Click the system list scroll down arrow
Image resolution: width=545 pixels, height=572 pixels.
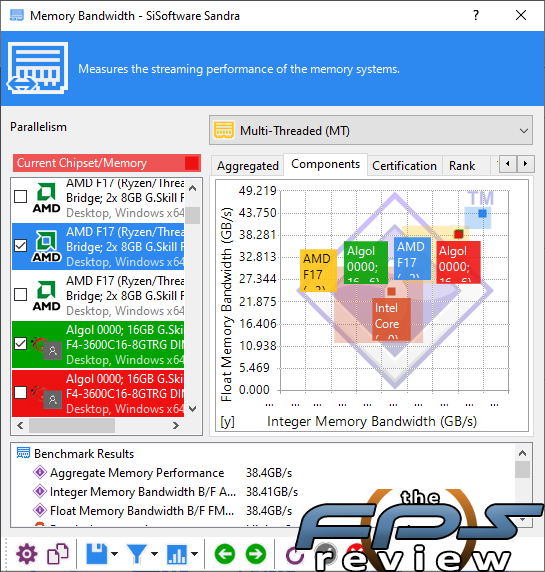pos(193,409)
